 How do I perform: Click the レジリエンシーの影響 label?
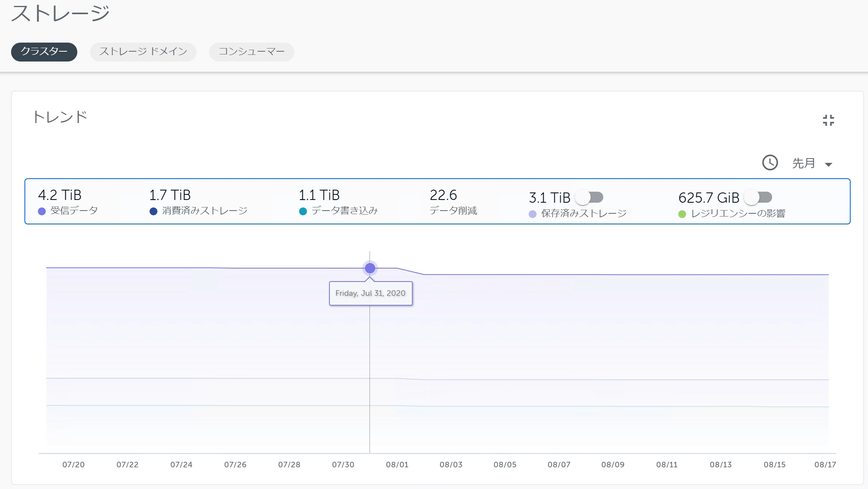[x=738, y=213]
